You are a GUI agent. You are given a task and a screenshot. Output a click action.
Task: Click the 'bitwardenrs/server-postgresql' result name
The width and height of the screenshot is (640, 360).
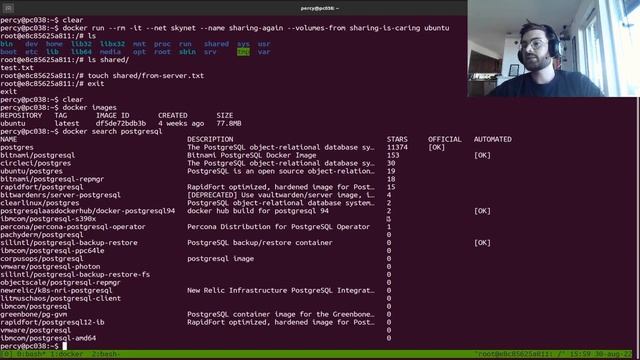tap(60, 195)
